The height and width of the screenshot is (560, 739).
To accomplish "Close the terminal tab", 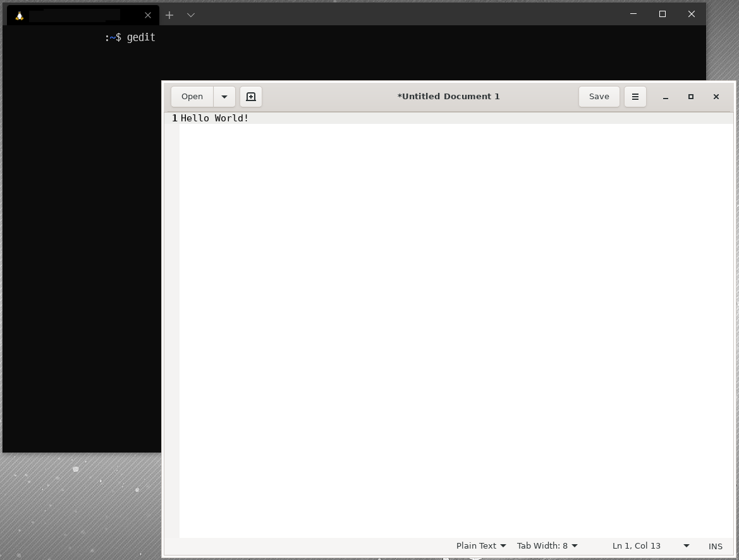I will tap(148, 15).
